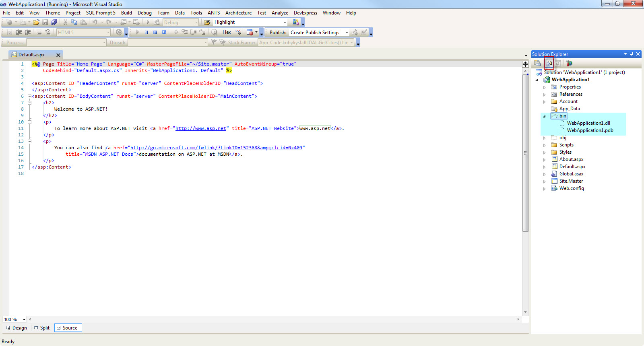
Task: Click the Open File toolbar icon
Action: coord(36,22)
